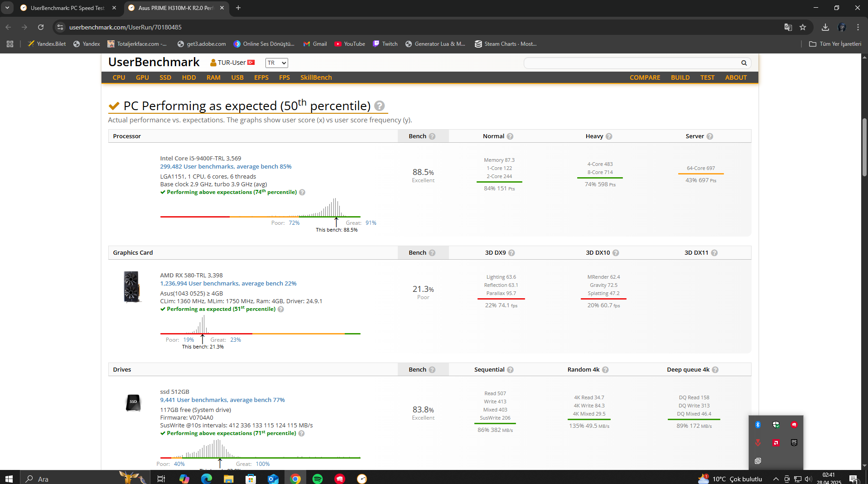
Task: Open help icon beside PC percentile heading
Action: coord(380,106)
